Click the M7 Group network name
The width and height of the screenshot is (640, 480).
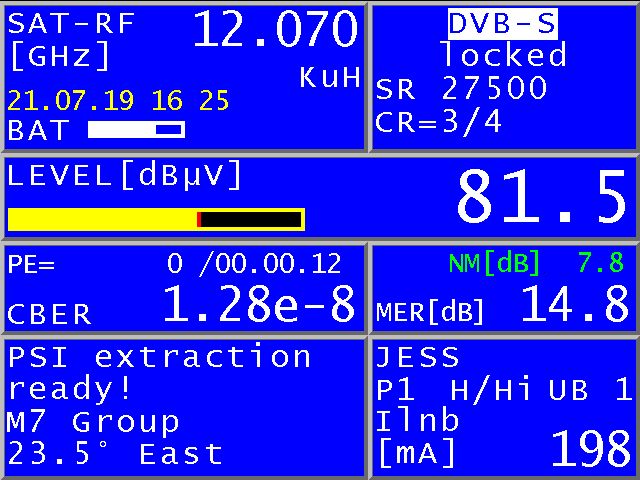click(x=93, y=421)
